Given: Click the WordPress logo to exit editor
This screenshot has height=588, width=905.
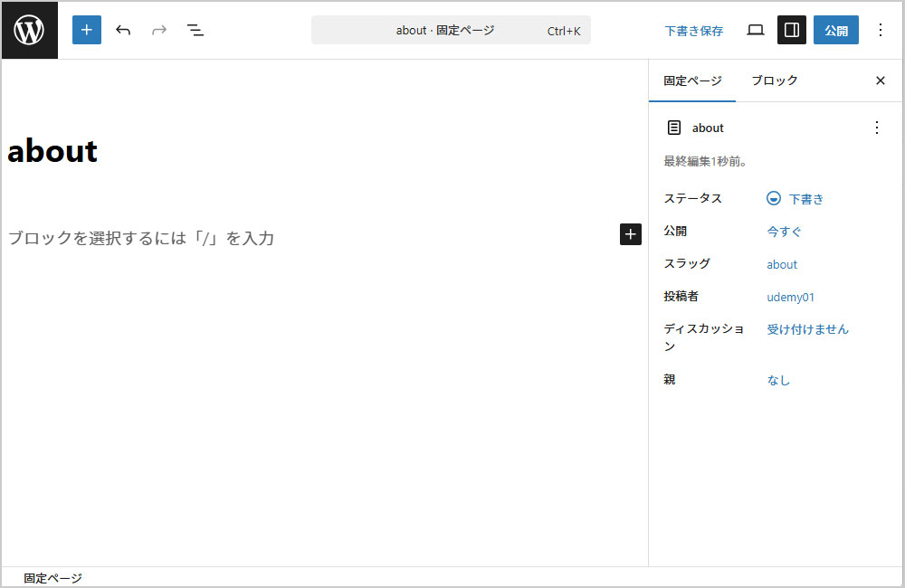Looking at the screenshot, I should tap(29, 31).
